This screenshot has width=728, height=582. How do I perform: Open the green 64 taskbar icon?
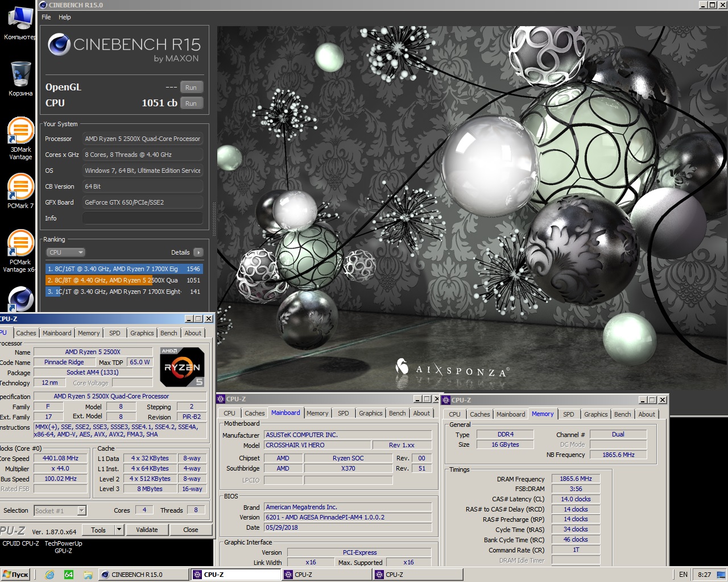tap(69, 575)
